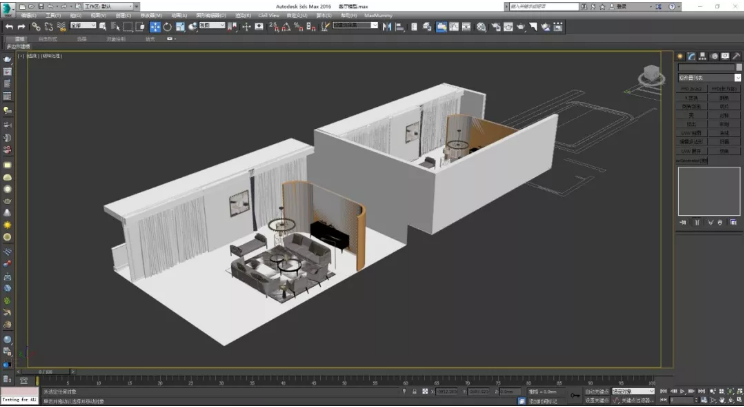Open the Civil View menu
The width and height of the screenshot is (744, 407).
click(269, 15)
